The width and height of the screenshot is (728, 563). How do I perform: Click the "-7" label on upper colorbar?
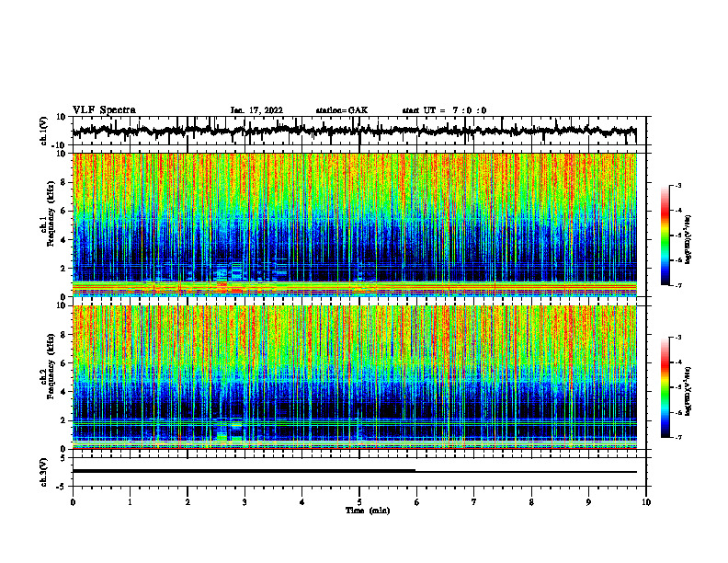tap(678, 285)
